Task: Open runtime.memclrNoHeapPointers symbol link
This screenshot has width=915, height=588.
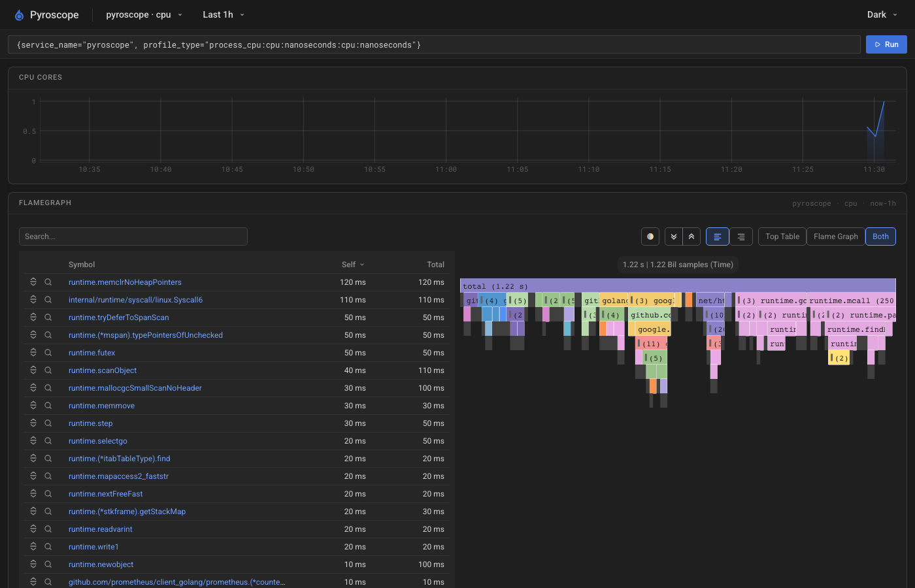Action: click(x=125, y=282)
